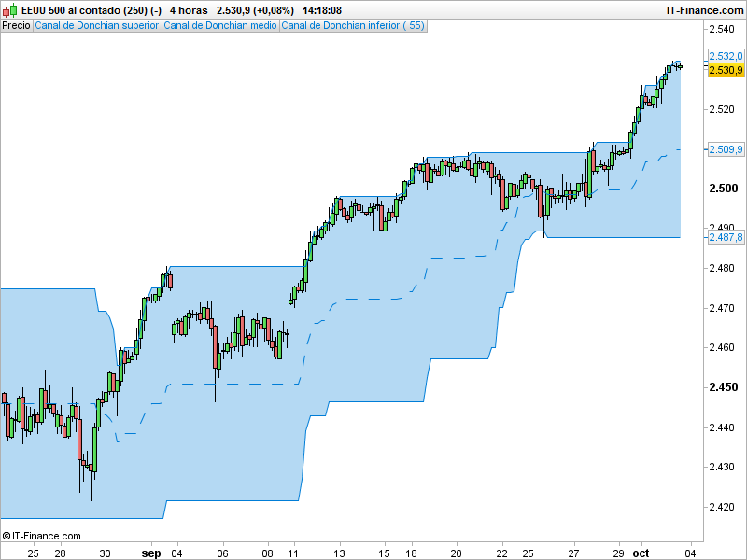Viewport: 747px width, 560px height.
Task: Click the 2.500 price axis label
Action: (x=723, y=189)
